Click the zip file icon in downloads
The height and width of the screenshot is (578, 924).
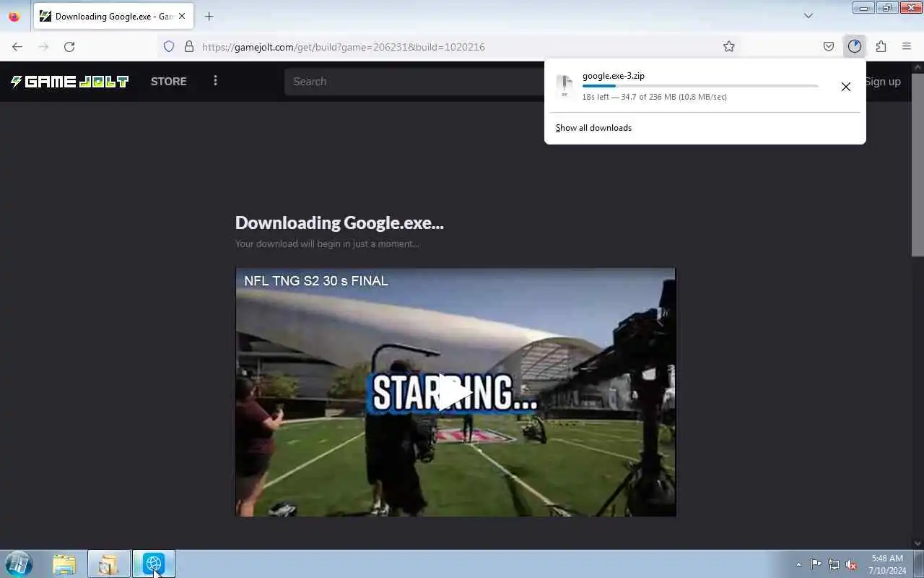pos(565,86)
